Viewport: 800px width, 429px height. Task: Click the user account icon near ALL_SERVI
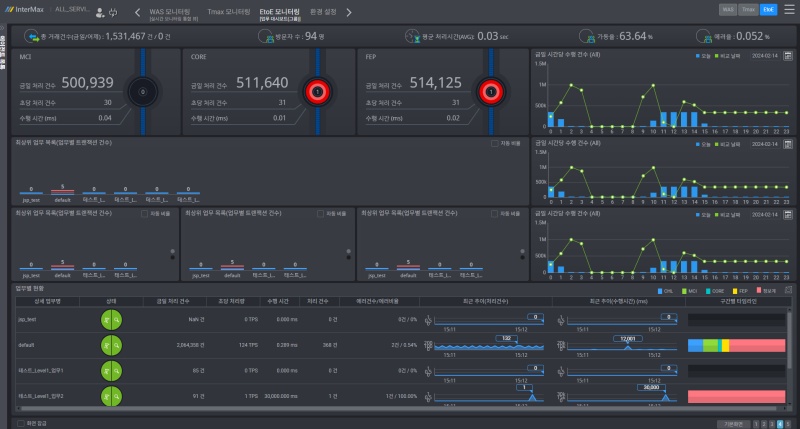pos(100,12)
